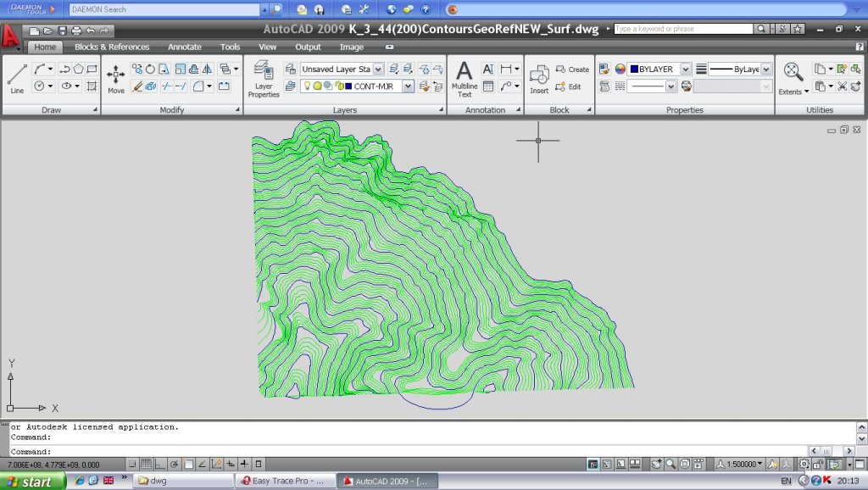Expand the BYLAYER color dropdown
This screenshot has width=868, height=490.
pyautogui.click(x=685, y=70)
